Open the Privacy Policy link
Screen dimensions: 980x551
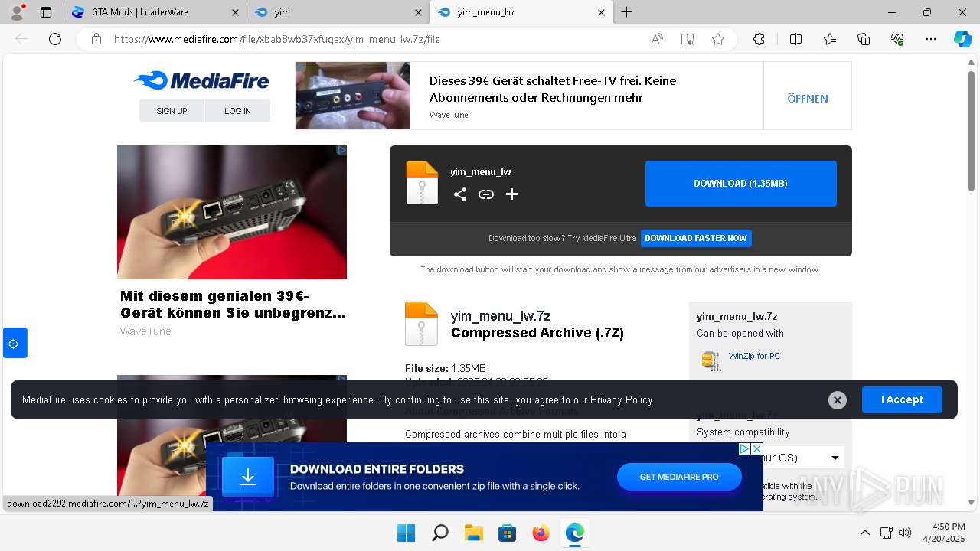622,399
